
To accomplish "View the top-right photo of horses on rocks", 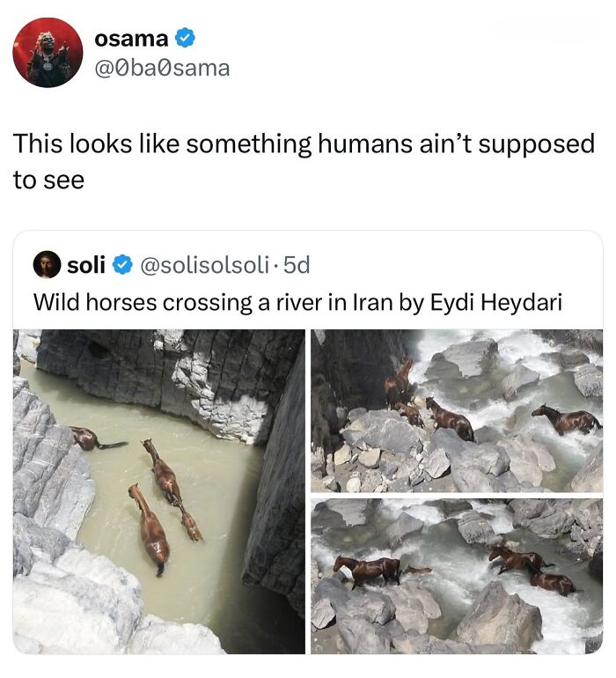I will [457, 410].
